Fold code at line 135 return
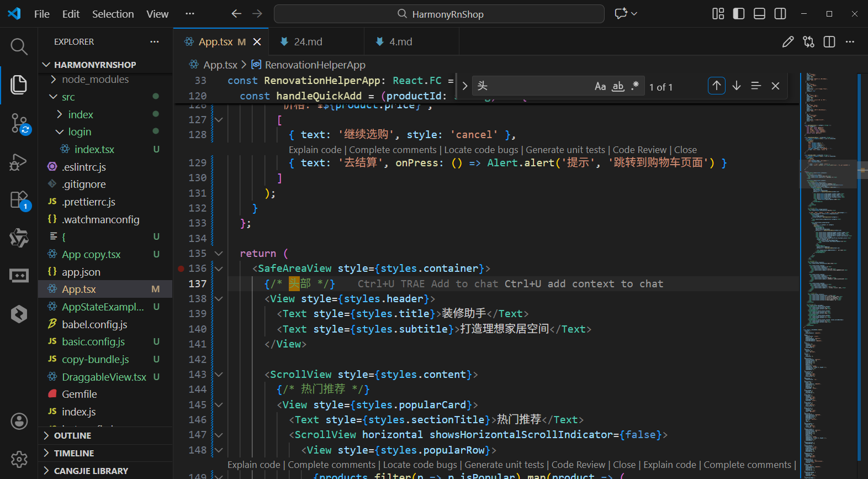The height and width of the screenshot is (479, 868). pos(219,254)
